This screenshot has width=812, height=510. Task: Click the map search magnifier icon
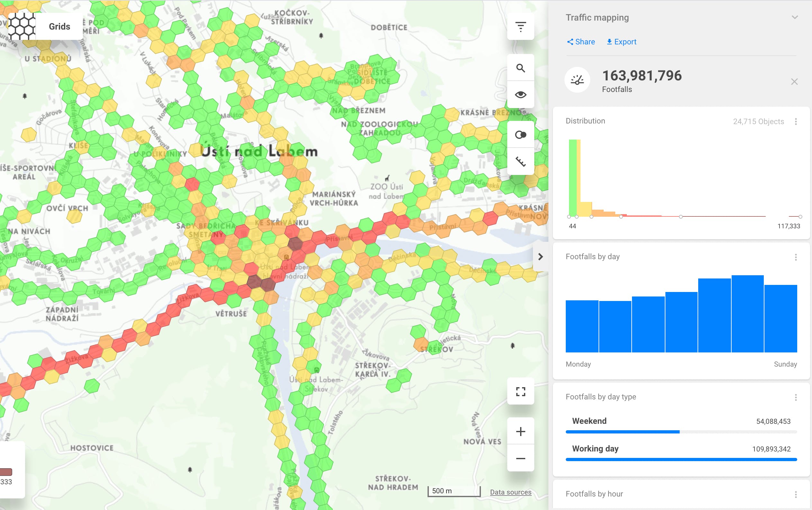pyautogui.click(x=520, y=68)
